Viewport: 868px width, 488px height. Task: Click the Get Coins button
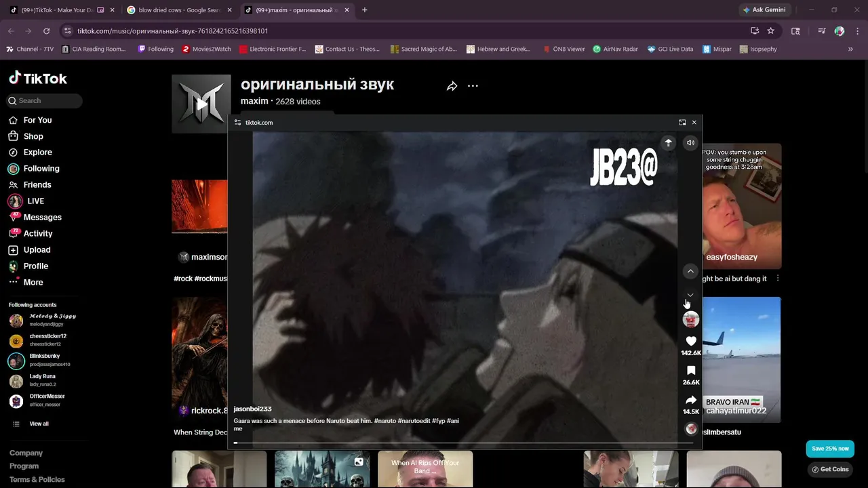(830, 469)
